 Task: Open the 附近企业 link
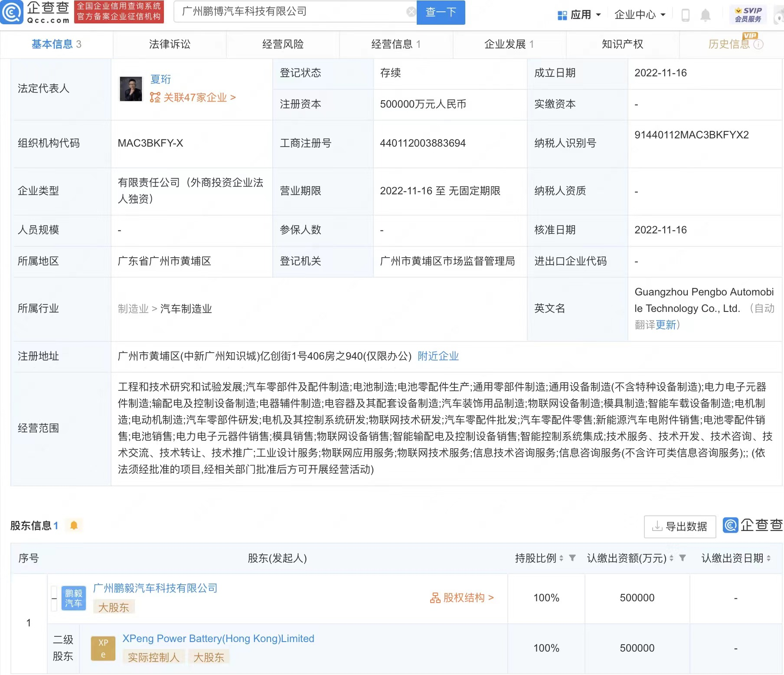[438, 356]
